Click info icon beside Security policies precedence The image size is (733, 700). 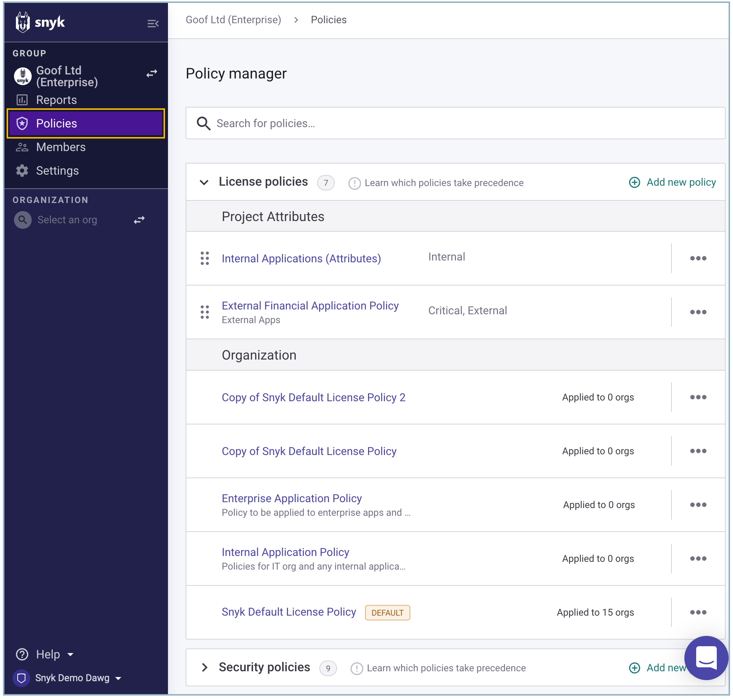coord(357,669)
